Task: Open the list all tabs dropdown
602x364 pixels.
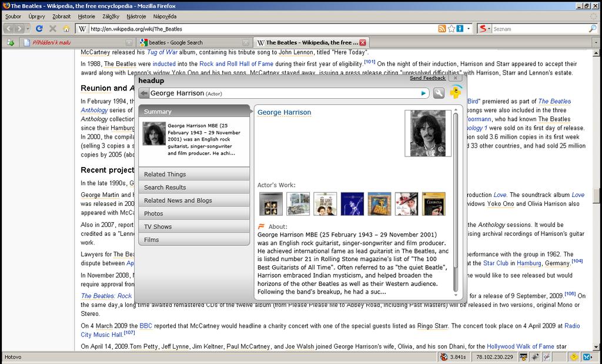Action: (x=596, y=42)
